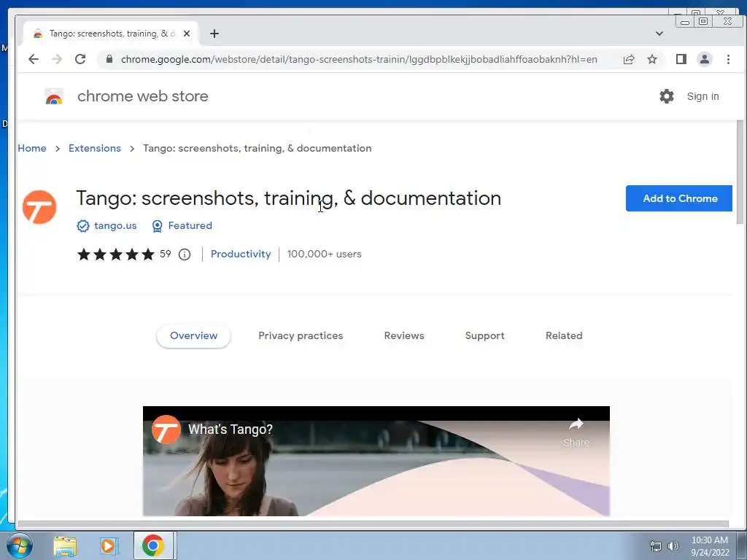
Task: Close the Tango tab
Action: tap(187, 34)
